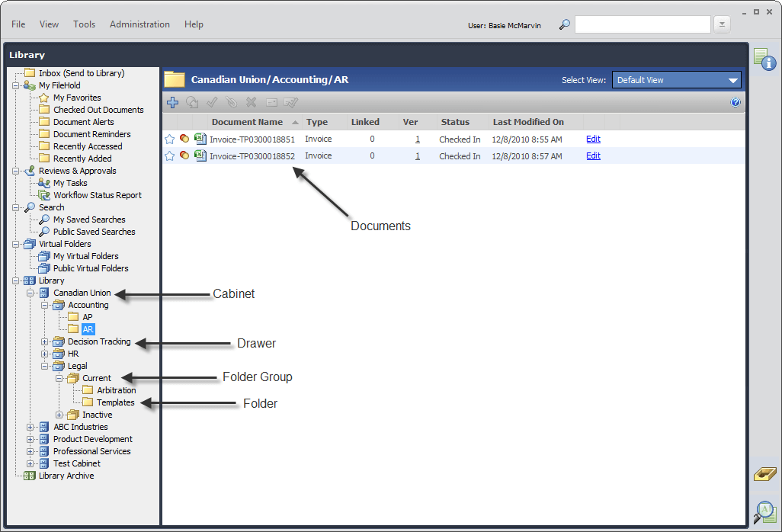Select My Saved Searches
Image resolution: width=782 pixels, height=532 pixels.
click(89, 220)
